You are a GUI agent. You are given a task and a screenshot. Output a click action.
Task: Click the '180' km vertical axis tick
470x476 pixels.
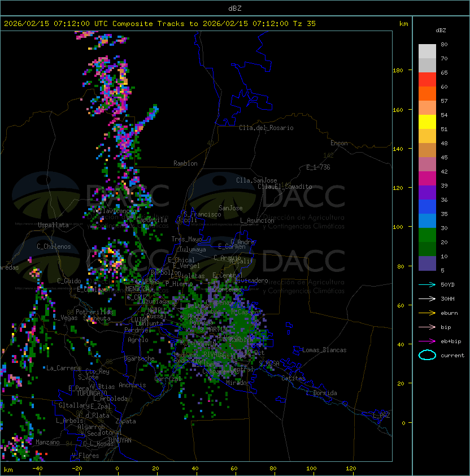[x=398, y=71]
